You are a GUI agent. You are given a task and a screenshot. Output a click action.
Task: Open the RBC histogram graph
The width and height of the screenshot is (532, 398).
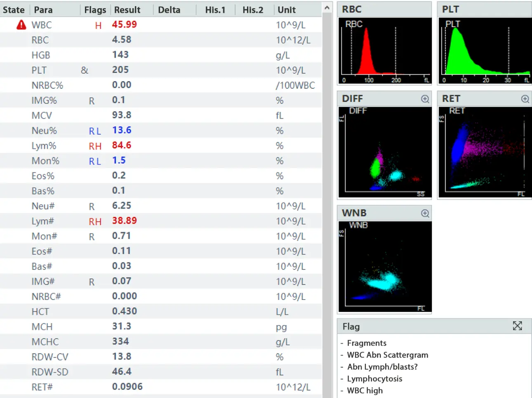tap(384, 51)
